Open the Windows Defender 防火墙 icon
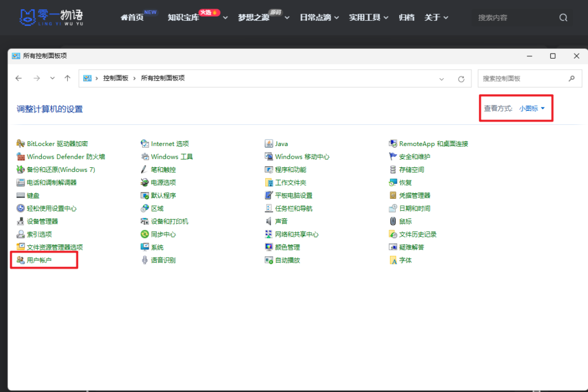588x392 pixels. (21, 157)
